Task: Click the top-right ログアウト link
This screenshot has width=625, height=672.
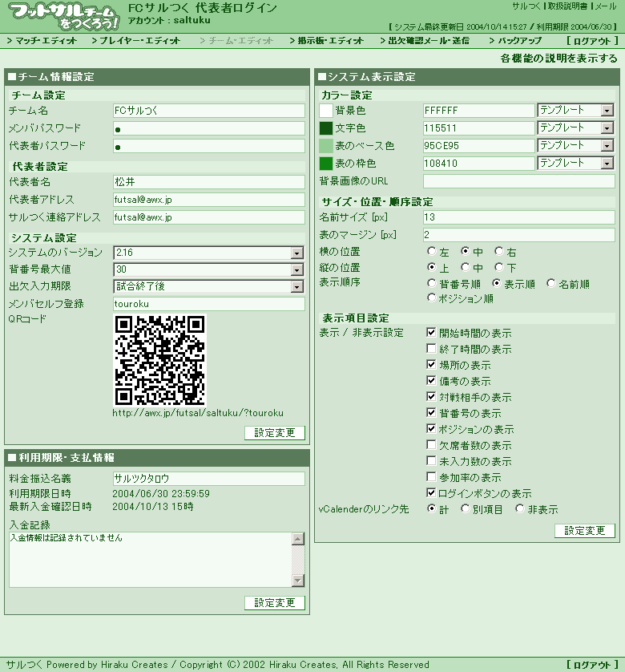Action: (x=592, y=40)
